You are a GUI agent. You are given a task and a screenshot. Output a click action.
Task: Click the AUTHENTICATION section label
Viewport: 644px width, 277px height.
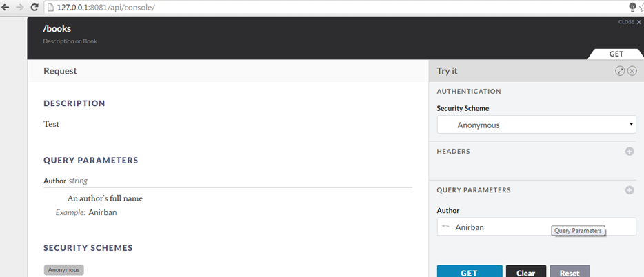(469, 92)
